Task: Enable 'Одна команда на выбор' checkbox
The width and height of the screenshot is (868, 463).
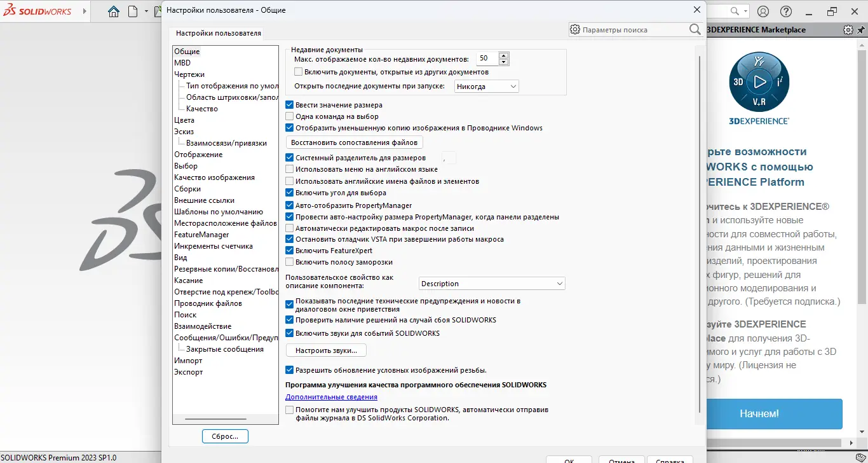Action: (290, 116)
